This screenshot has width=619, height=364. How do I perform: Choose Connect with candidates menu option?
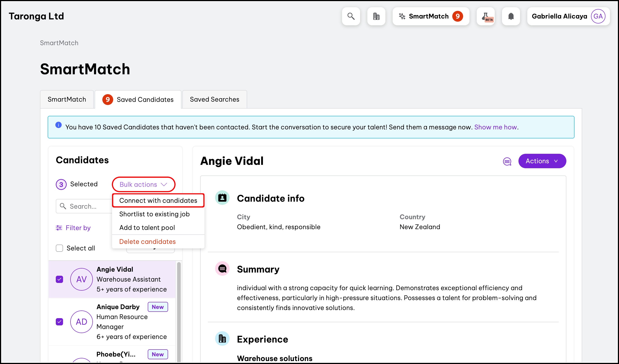tap(158, 200)
